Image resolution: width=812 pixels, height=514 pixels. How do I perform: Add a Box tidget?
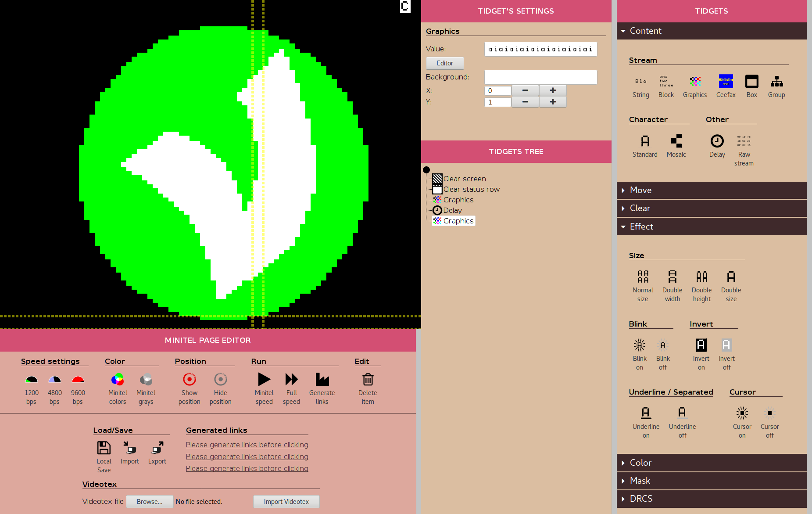point(751,86)
